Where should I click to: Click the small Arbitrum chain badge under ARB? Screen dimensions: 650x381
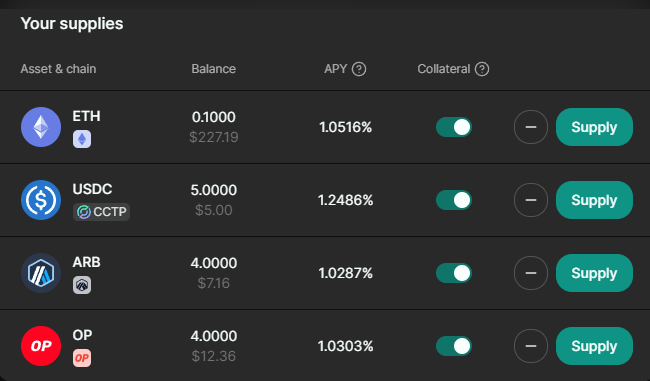coord(82,285)
